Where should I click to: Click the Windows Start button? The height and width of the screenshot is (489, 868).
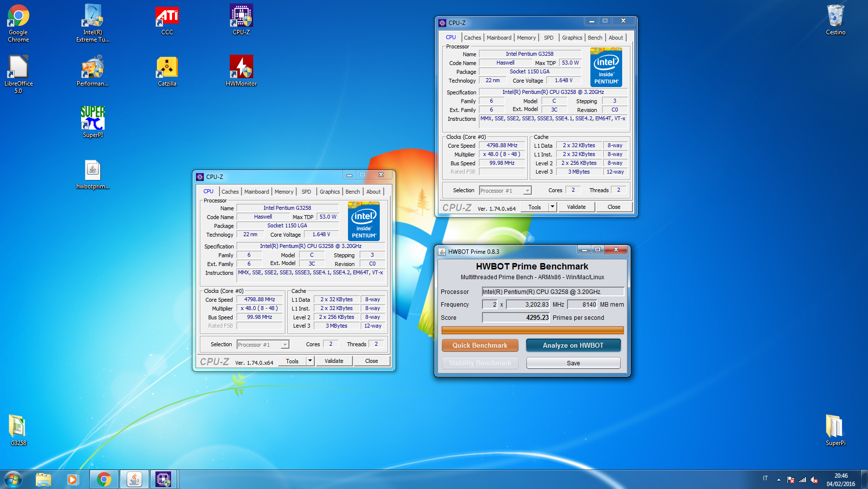tap(13, 479)
